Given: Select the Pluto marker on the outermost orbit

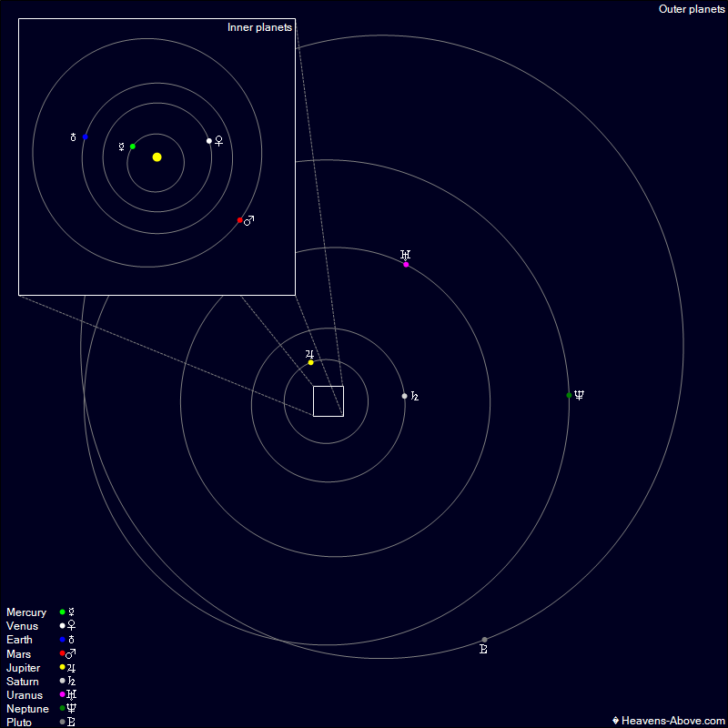Looking at the screenshot, I should click(x=484, y=639).
